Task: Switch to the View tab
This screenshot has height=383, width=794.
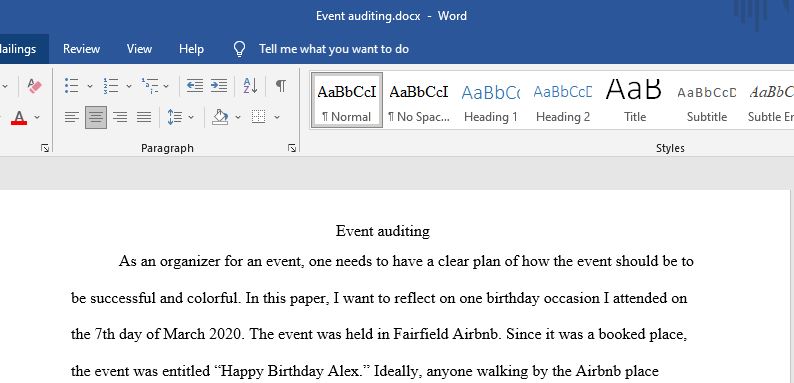Action: [x=139, y=49]
